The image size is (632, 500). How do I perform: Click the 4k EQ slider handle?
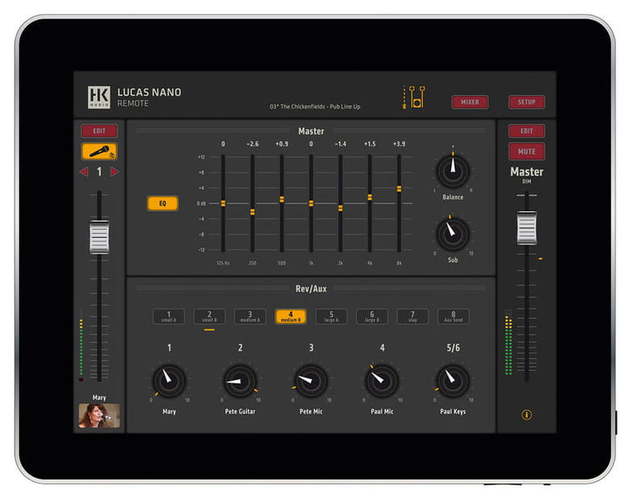click(370, 197)
